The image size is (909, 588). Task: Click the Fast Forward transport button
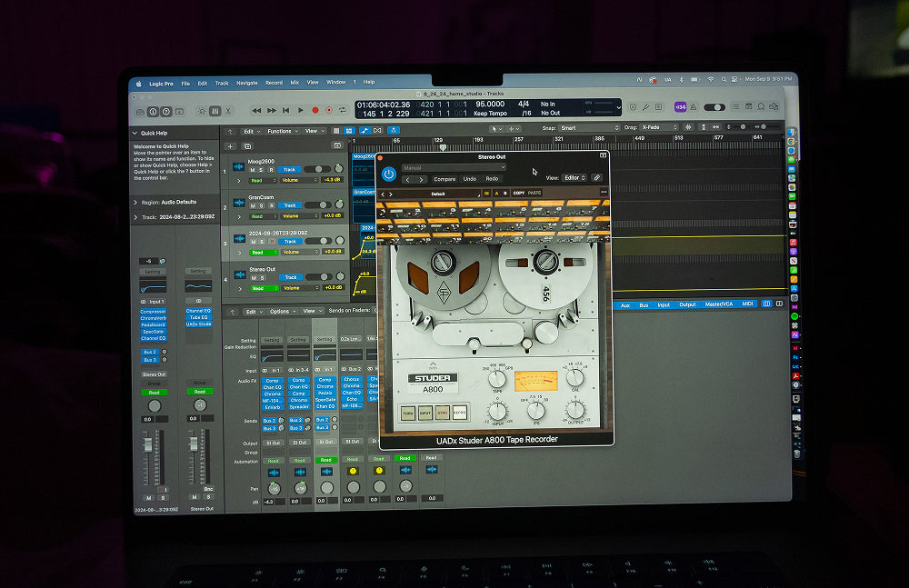[x=271, y=110]
